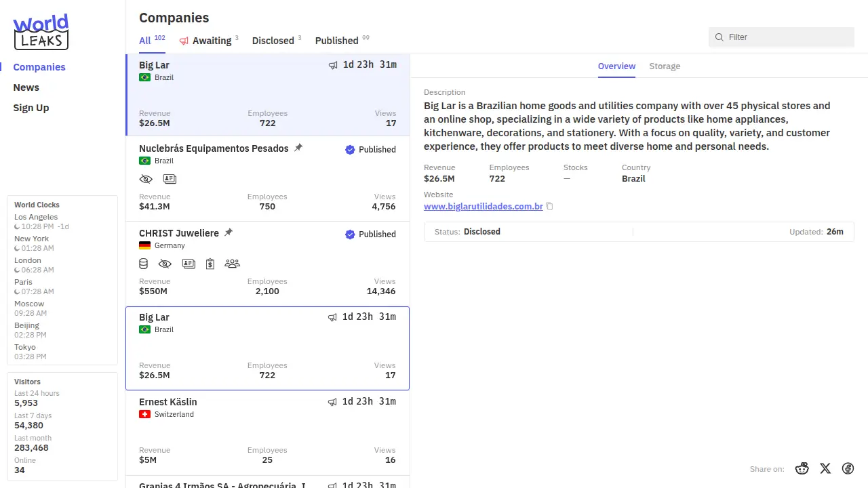Image resolution: width=868 pixels, height=488 pixels.
Task: Share on Facebook using the Facebook icon
Action: (848, 468)
